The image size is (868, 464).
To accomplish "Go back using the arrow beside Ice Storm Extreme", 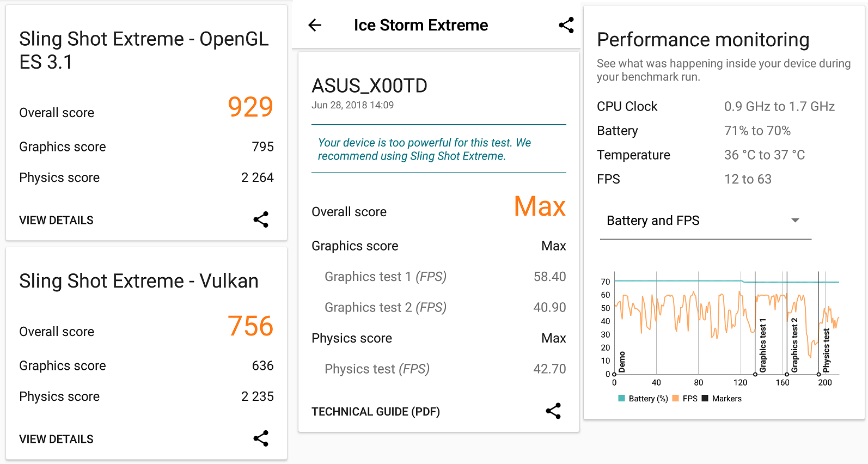I will (x=315, y=25).
